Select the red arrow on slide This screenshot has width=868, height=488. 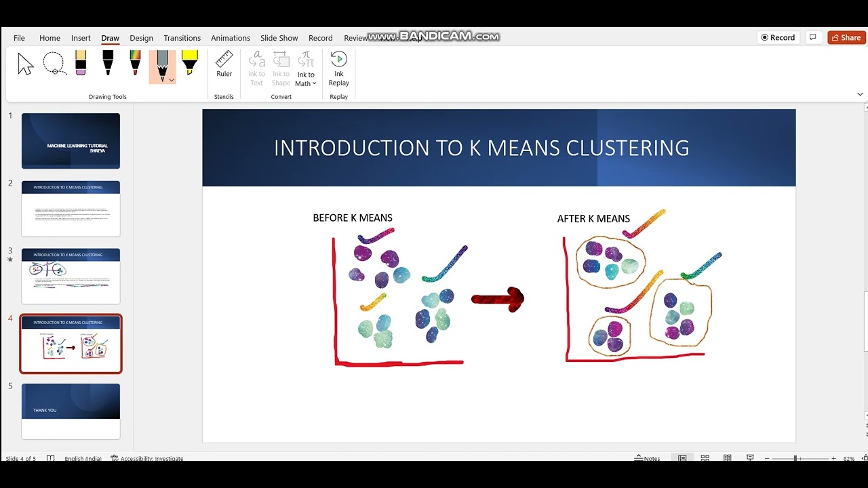pos(498,299)
